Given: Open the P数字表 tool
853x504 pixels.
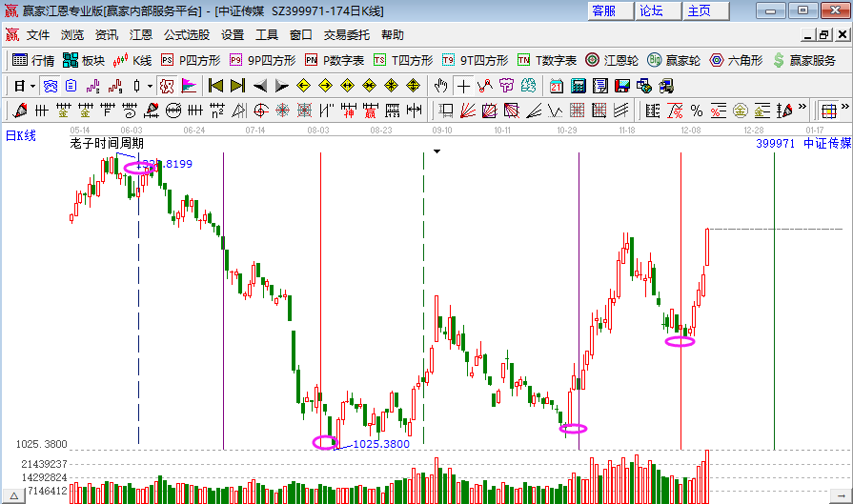Looking at the screenshot, I should [x=335, y=60].
